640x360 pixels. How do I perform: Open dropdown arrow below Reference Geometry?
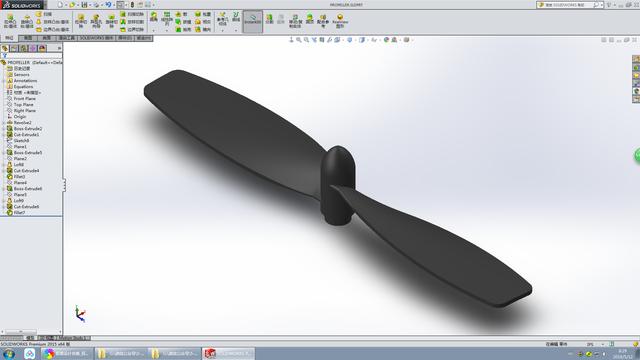pyautogui.click(x=222, y=30)
